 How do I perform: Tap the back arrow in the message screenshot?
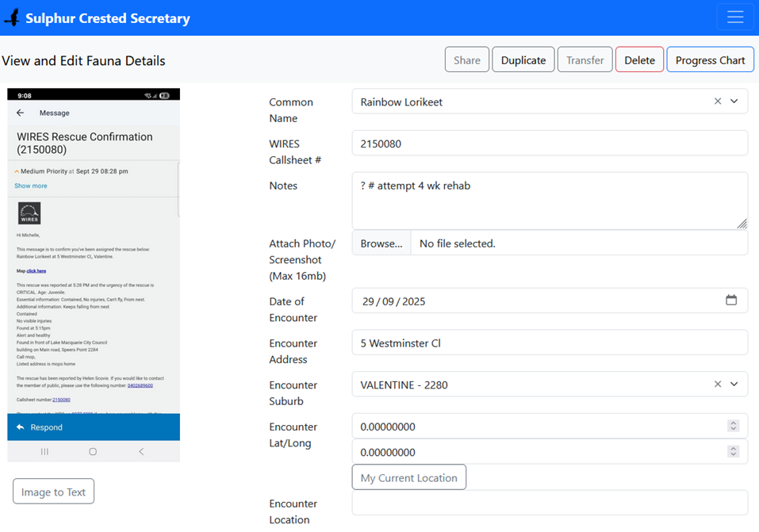click(x=21, y=113)
